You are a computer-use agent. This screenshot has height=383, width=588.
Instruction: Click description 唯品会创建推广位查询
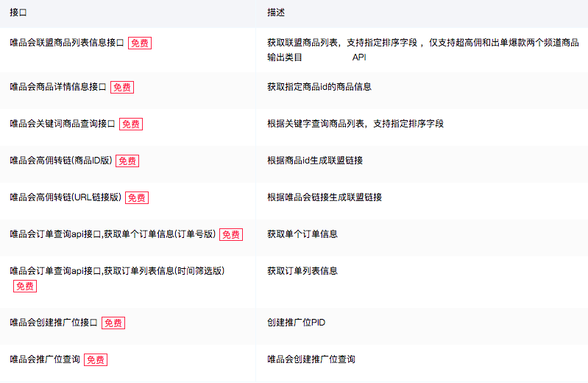click(x=311, y=359)
